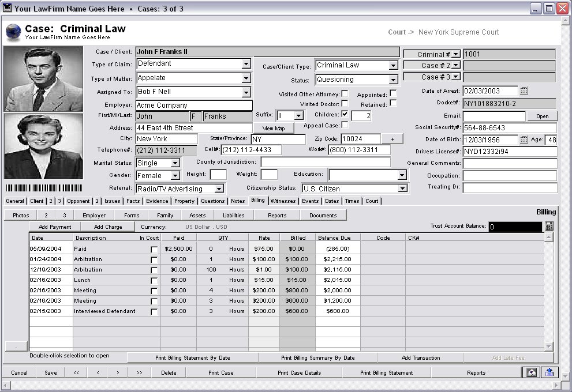Toggle the Children checkbox
The image size is (572, 392).
pyautogui.click(x=345, y=114)
